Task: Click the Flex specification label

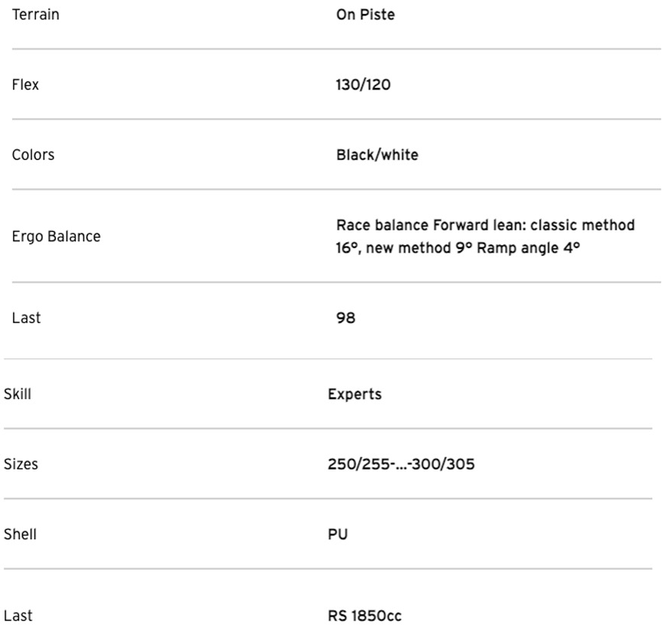Action: pyautogui.click(x=25, y=84)
